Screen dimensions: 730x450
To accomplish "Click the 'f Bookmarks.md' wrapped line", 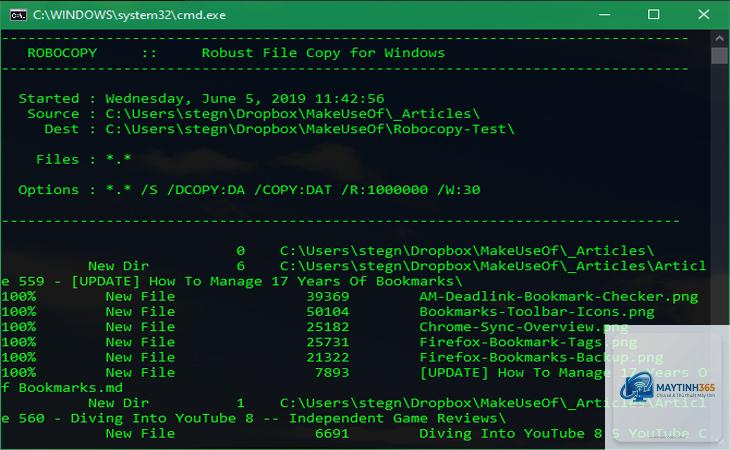I will (62, 388).
